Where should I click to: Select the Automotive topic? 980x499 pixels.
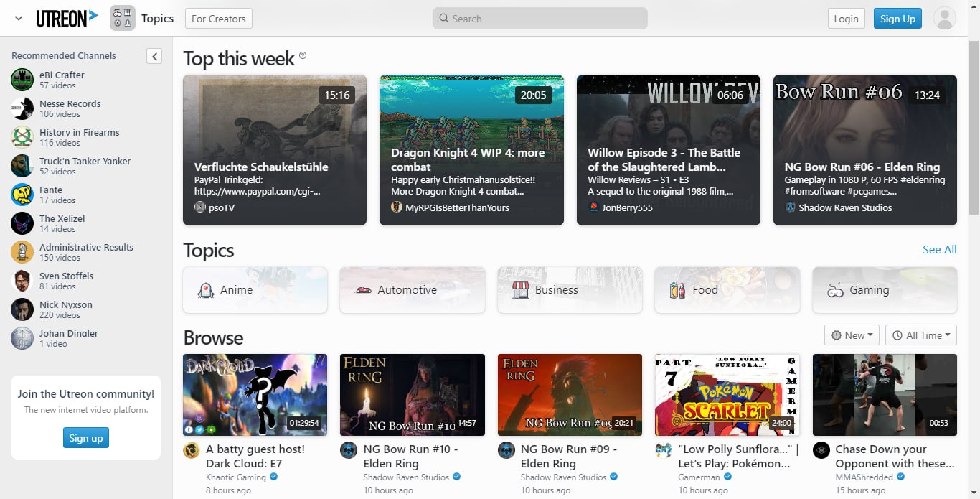pyautogui.click(x=413, y=290)
